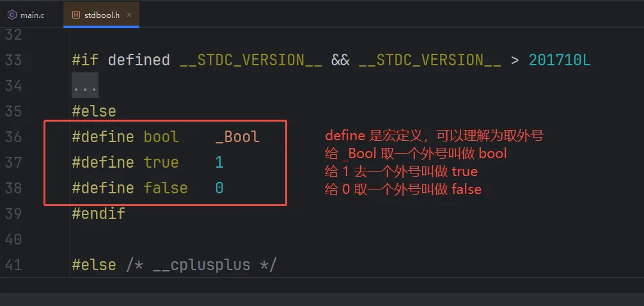Click the C file icon on main.c tab
This screenshot has height=306, width=644.
pyautogui.click(x=12, y=15)
